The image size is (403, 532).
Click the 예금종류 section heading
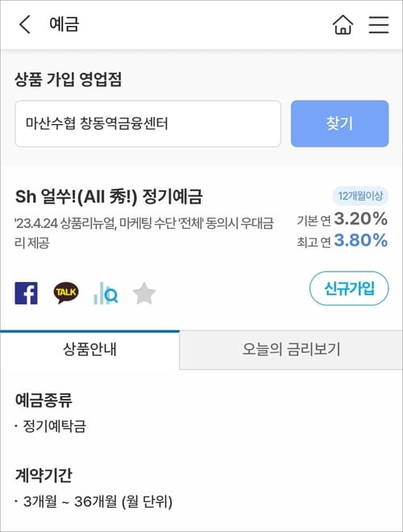tap(44, 400)
